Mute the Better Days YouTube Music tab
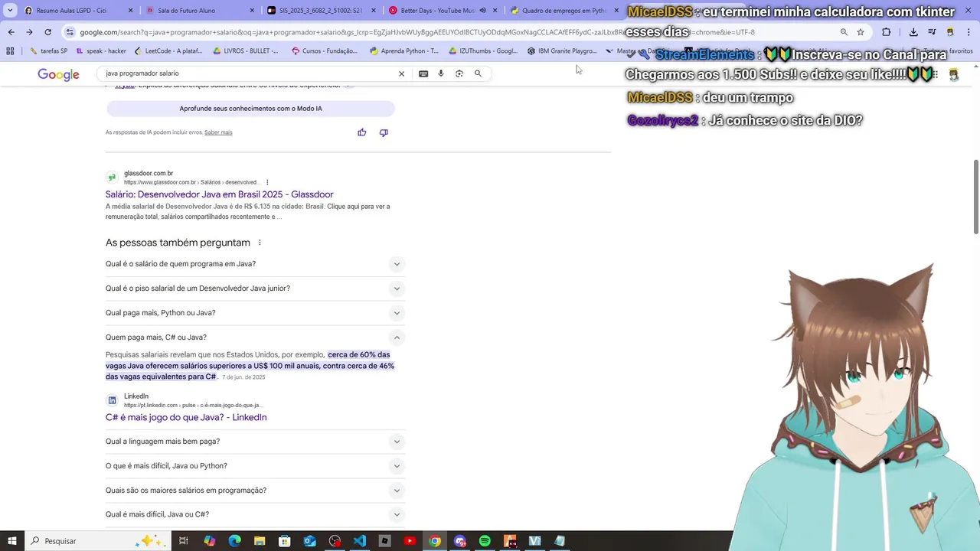Viewport: 980px width, 551px height. click(x=482, y=11)
